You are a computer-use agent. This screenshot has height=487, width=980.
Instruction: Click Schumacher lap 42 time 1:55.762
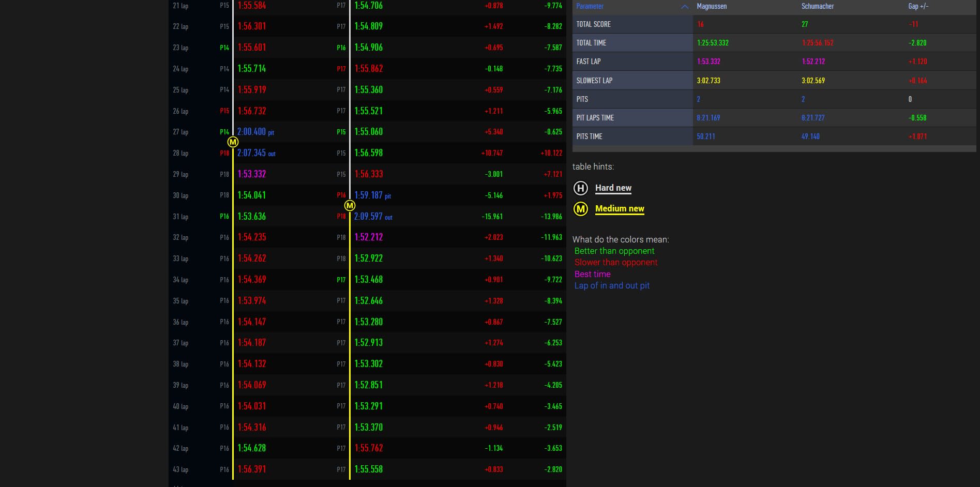click(368, 448)
